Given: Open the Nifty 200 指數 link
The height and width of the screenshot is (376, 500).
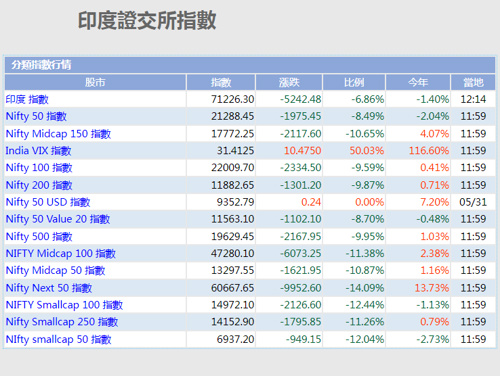Looking at the screenshot, I should pyautogui.click(x=39, y=185).
